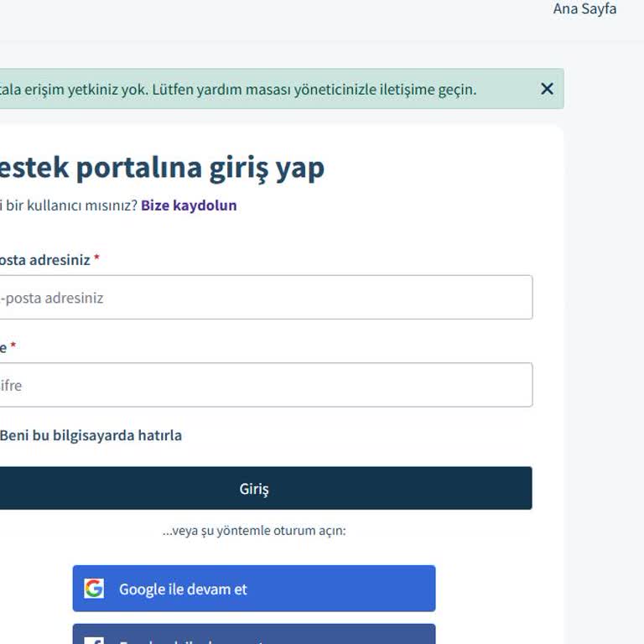644x644 pixels.
Task: Open the Ana Sayfa menu item
Action: click(x=584, y=8)
